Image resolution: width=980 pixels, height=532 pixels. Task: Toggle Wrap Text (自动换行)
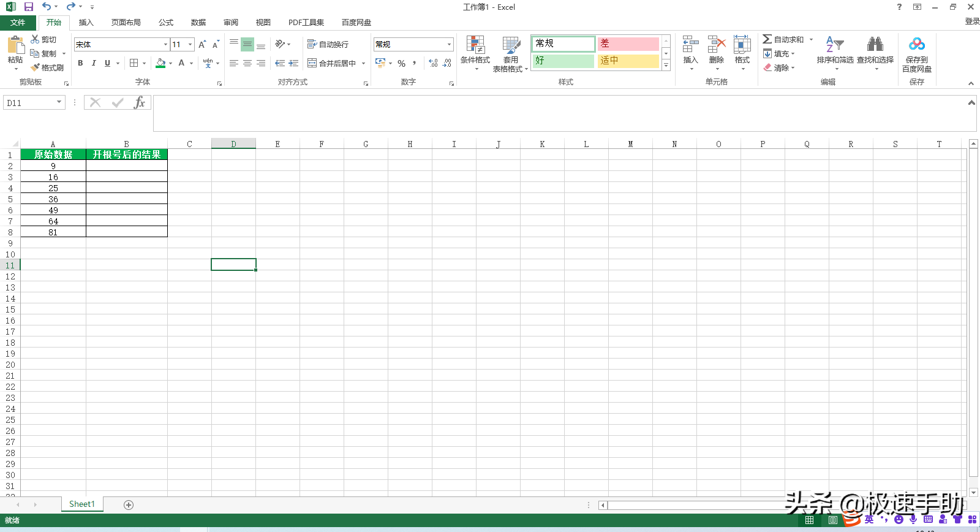[328, 44]
